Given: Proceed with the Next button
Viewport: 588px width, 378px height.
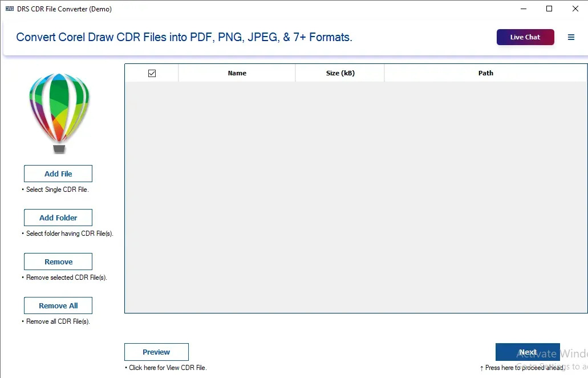Looking at the screenshot, I should [528, 352].
